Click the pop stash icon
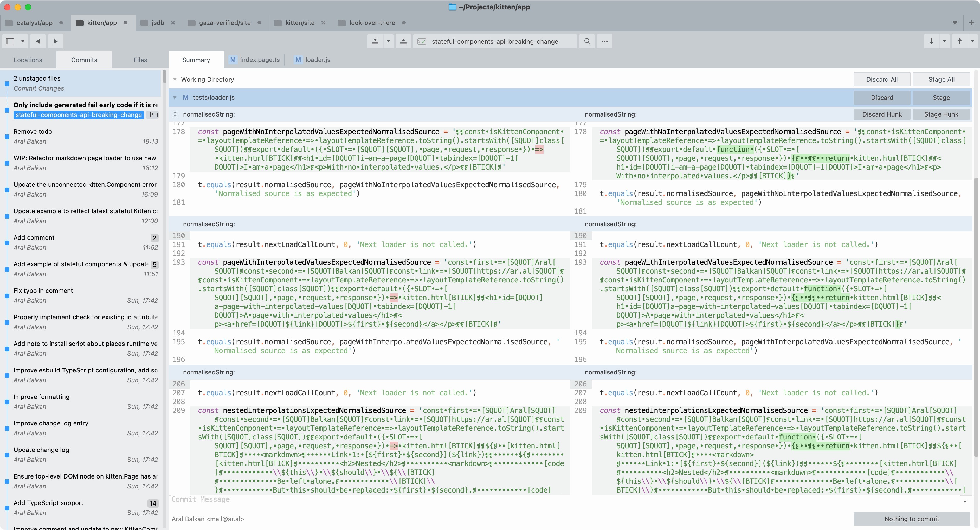This screenshot has height=530, width=980. click(403, 41)
